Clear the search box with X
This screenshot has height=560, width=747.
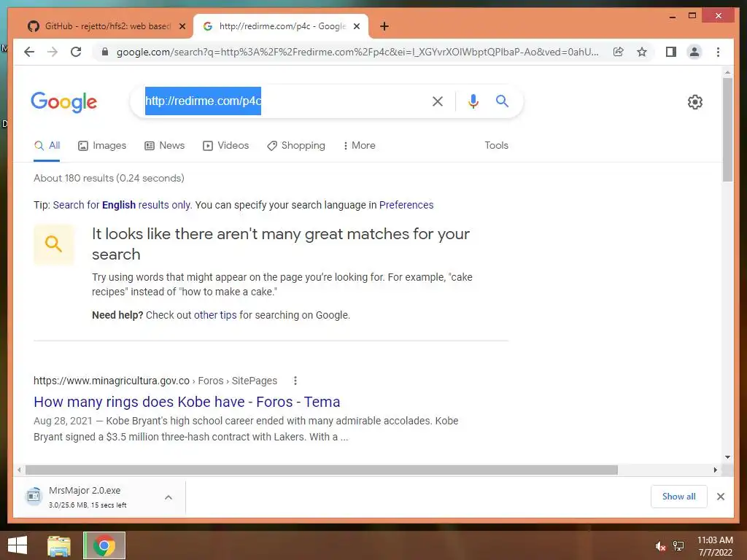tap(438, 101)
